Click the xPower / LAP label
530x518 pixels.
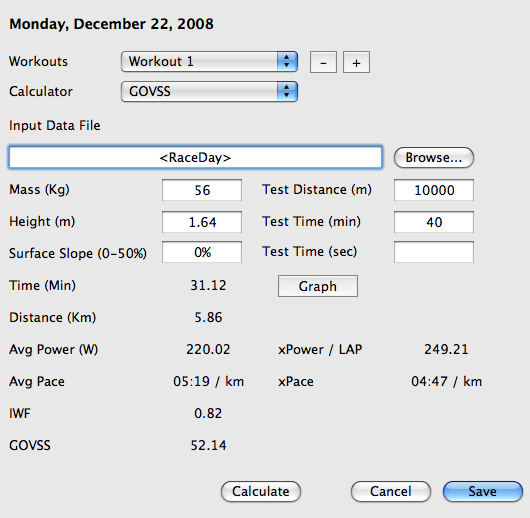320,350
